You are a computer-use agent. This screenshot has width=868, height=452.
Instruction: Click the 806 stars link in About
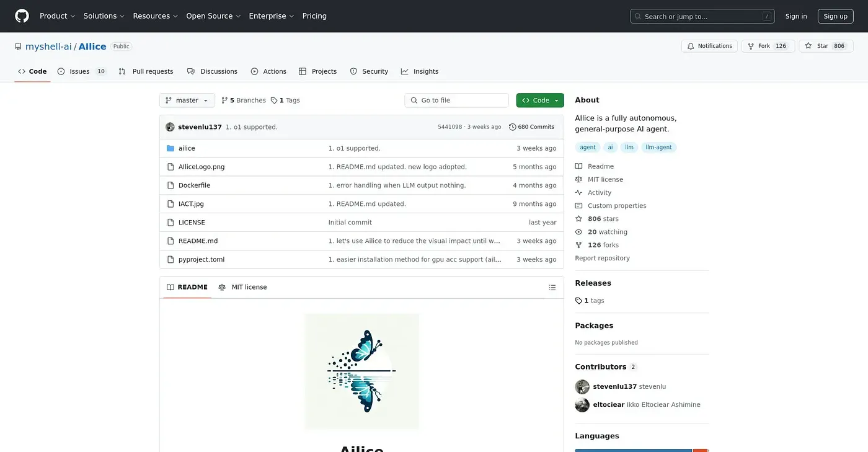point(603,219)
